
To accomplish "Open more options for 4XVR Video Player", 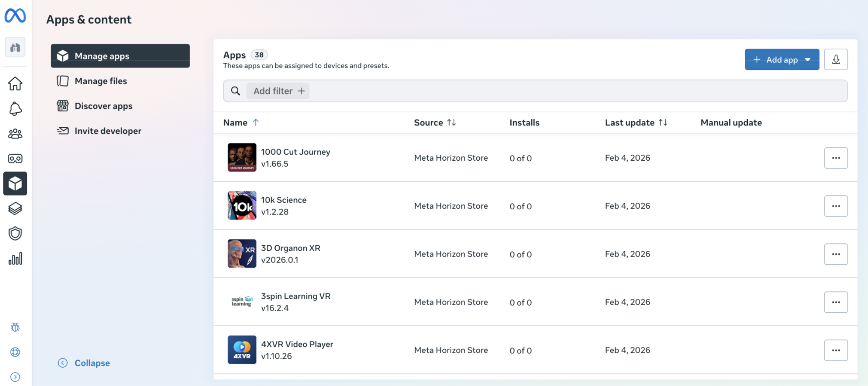I will pos(836,350).
